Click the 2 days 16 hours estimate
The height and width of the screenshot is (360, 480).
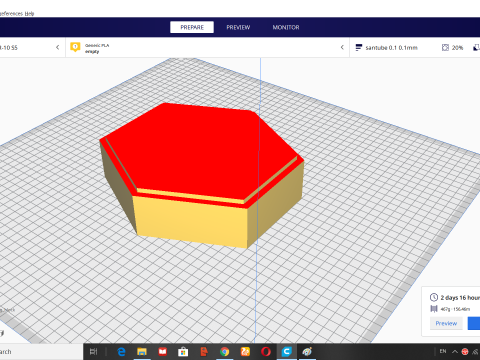tap(460, 298)
